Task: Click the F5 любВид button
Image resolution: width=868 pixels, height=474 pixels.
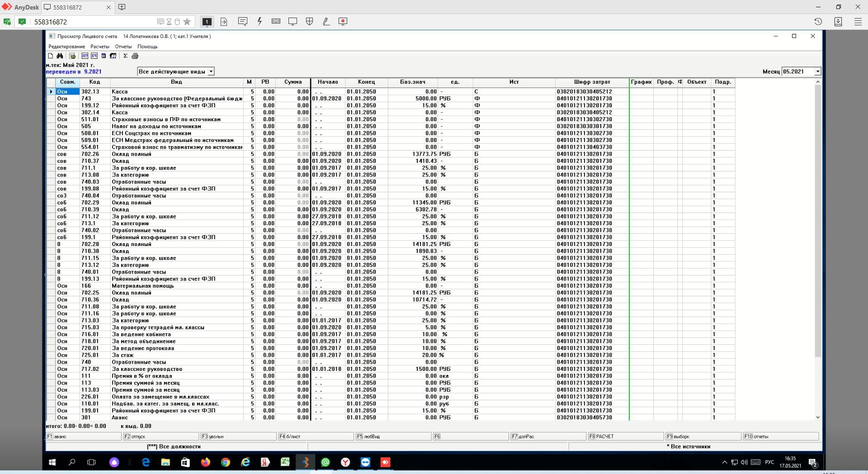Action: coord(393,436)
